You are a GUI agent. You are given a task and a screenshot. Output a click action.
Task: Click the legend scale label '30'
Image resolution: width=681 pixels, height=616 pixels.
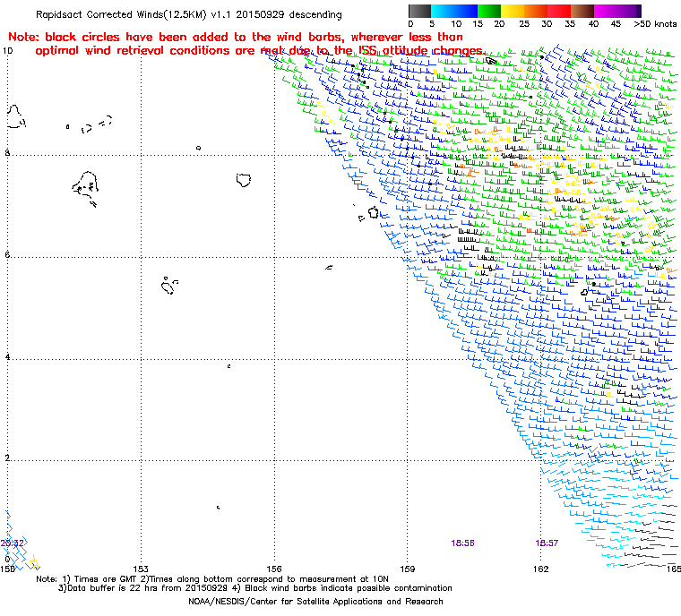coord(547,24)
